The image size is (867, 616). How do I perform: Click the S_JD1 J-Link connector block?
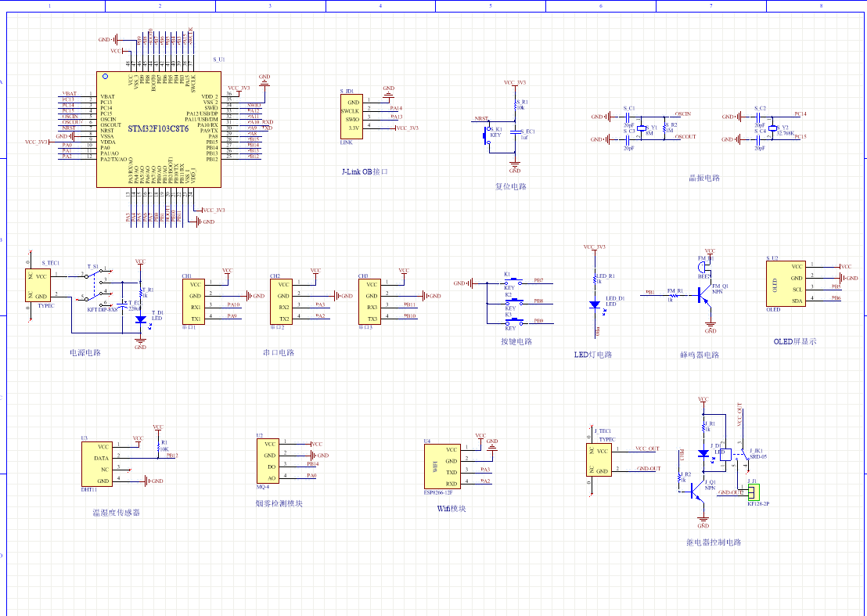pos(353,116)
